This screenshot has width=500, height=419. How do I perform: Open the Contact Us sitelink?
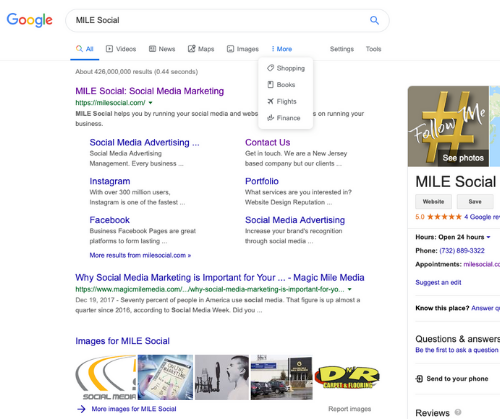pyautogui.click(x=268, y=143)
